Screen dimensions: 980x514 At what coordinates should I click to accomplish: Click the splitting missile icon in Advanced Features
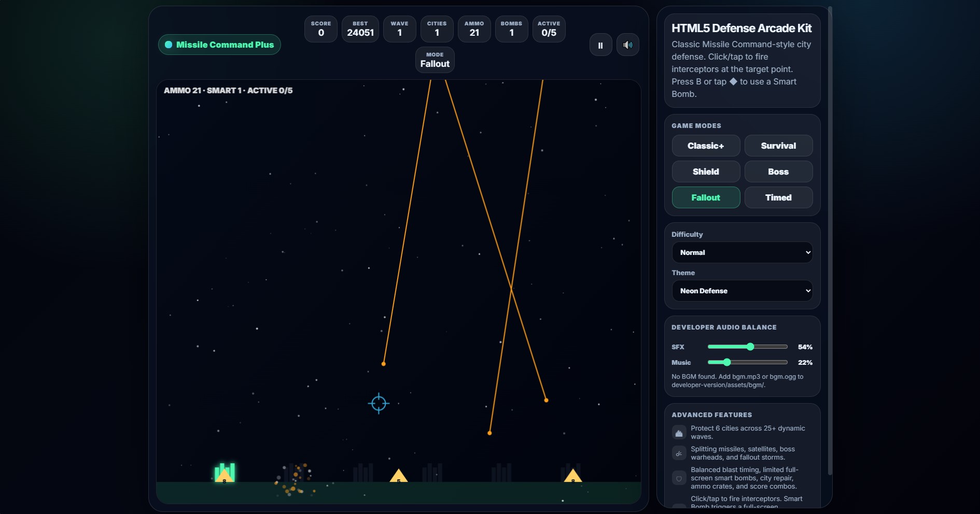coord(679,453)
